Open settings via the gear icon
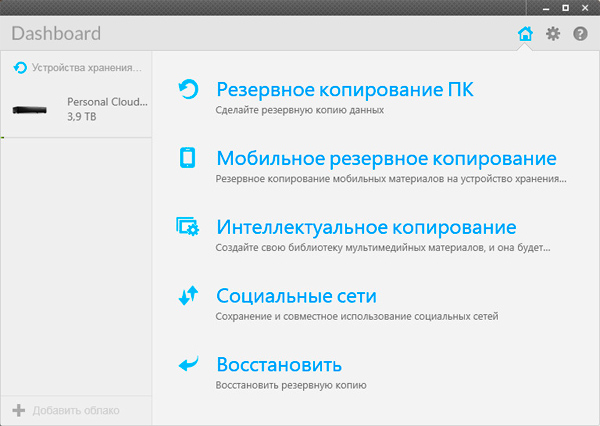The height and width of the screenshot is (426, 600). [553, 34]
